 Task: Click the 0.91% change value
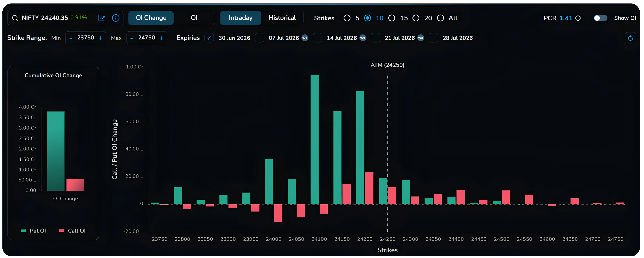[x=78, y=18]
